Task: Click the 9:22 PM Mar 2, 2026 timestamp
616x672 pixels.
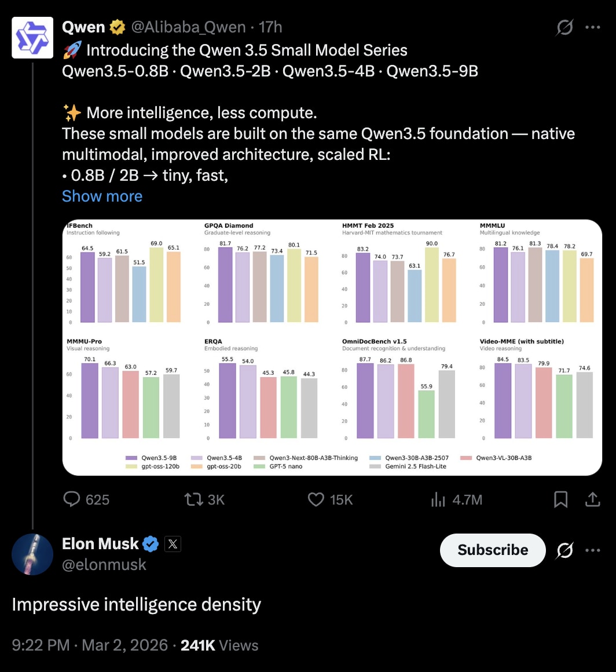Action: click(90, 645)
